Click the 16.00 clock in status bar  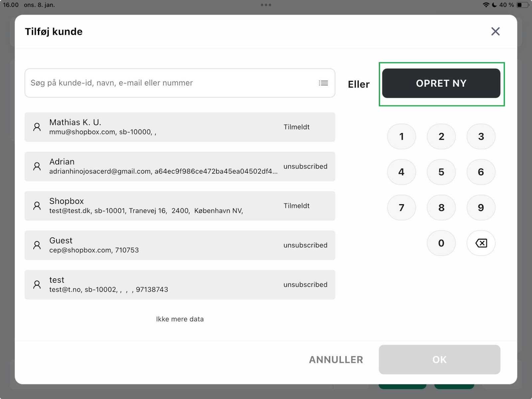(x=11, y=5)
